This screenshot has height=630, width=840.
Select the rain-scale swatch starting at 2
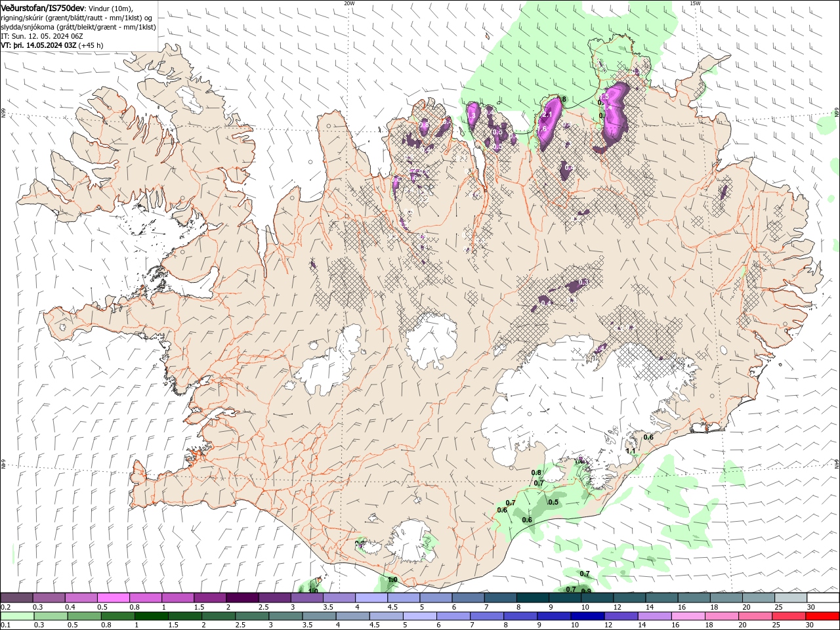click(219, 616)
